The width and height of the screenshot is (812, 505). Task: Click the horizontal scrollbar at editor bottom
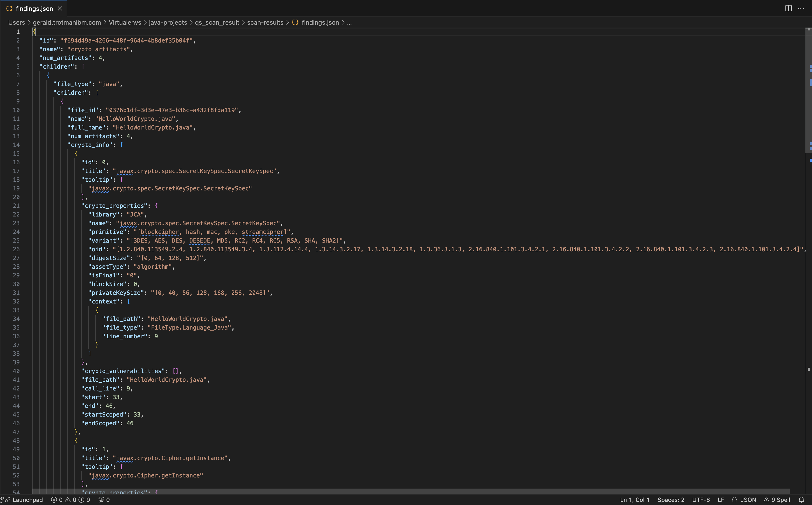pos(411,491)
